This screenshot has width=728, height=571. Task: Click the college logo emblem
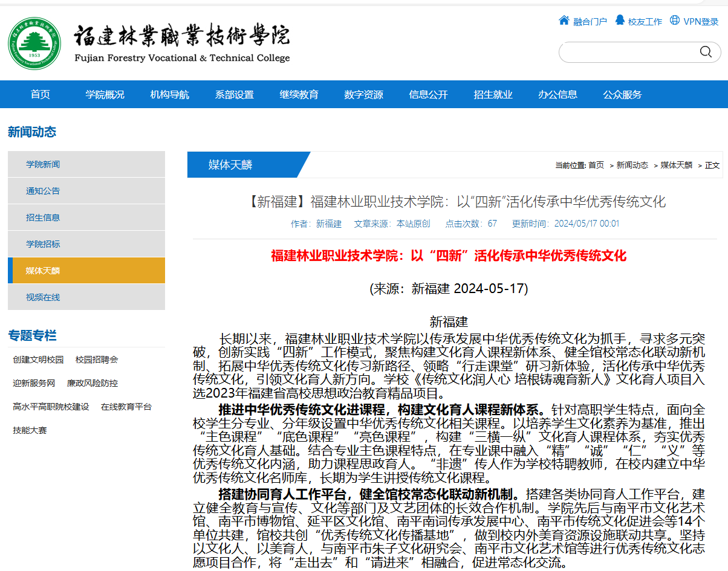click(34, 43)
